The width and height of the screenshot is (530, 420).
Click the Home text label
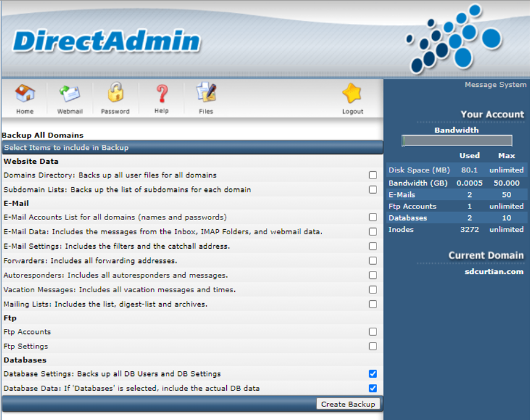point(24,111)
